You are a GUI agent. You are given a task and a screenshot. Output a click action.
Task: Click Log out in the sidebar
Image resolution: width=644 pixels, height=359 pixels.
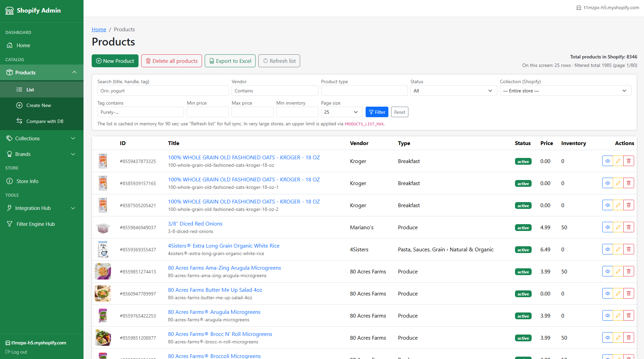16,352
